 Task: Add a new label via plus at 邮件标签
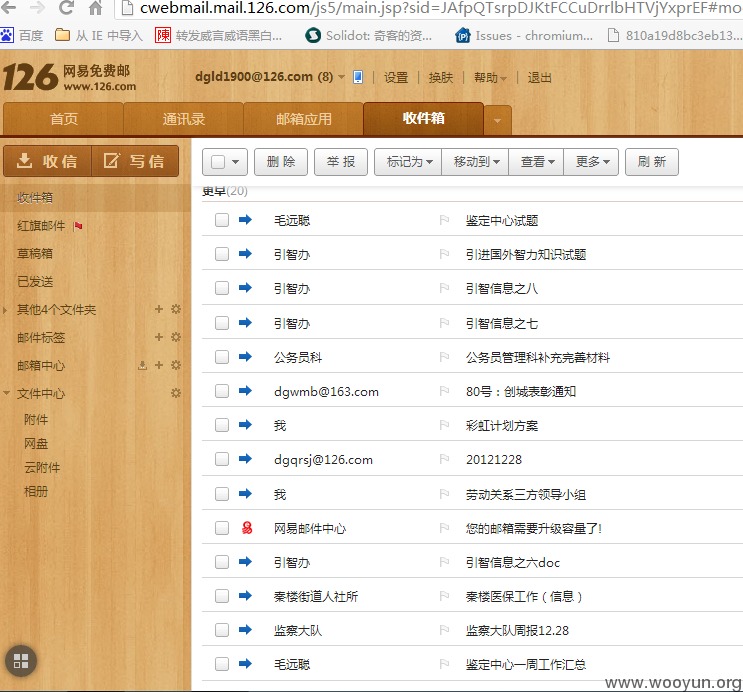159,337
